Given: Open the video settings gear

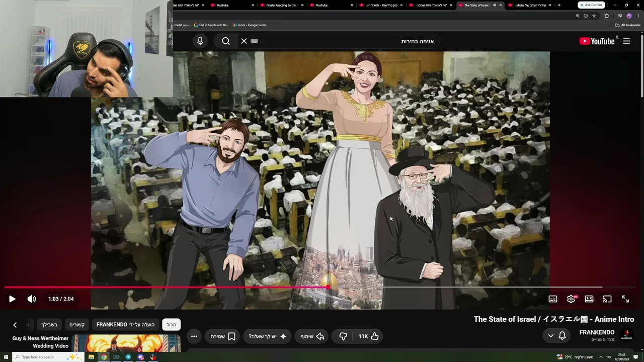Looking at the screenshot, I should (x=571, y=299).
